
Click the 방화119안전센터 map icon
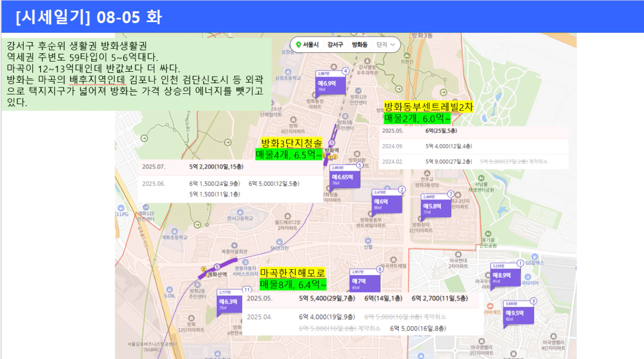(x=358, y=91)
